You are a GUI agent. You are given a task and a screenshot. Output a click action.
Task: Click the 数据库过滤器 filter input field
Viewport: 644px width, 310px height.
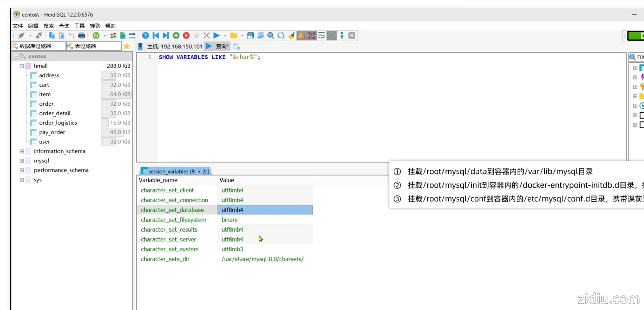point(39,46)
